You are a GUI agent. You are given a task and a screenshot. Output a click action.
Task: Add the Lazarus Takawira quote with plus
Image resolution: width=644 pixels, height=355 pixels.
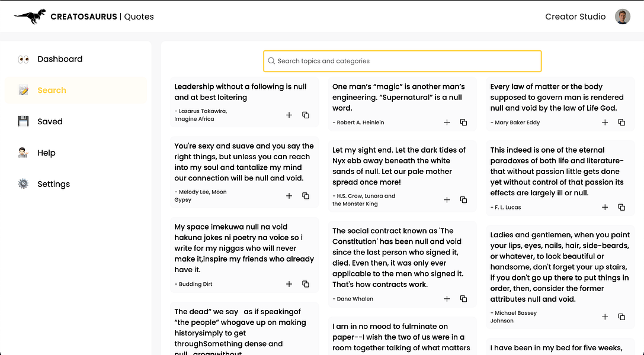click(289, 115)
